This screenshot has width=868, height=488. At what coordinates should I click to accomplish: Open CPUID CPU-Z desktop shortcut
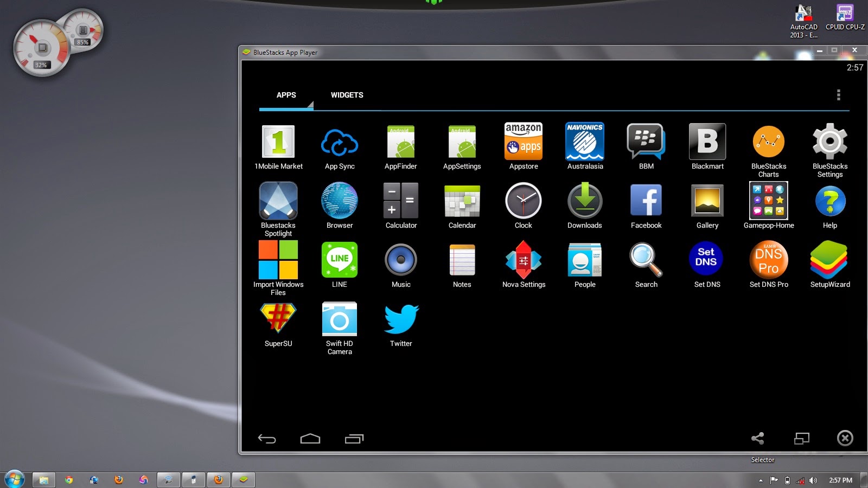click(845, 17)
